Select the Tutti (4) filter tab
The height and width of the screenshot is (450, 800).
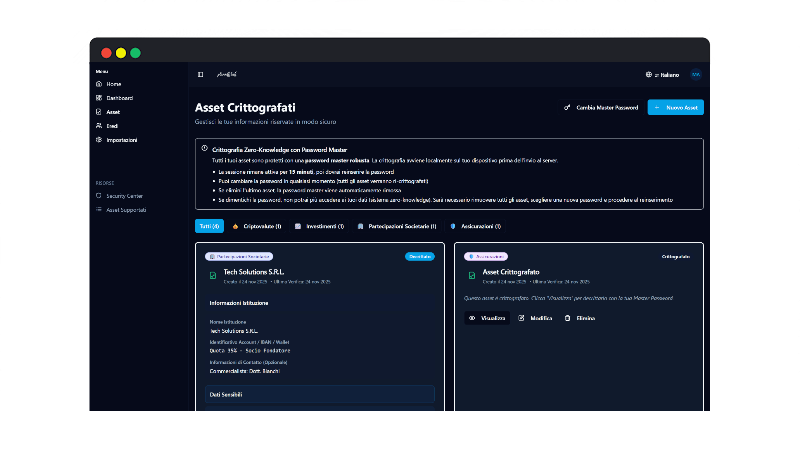(209, 226)
